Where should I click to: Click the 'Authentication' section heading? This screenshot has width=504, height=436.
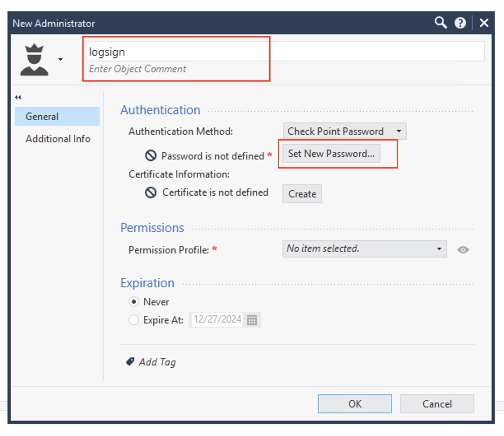pyautogui.click(x=160, y=110)
